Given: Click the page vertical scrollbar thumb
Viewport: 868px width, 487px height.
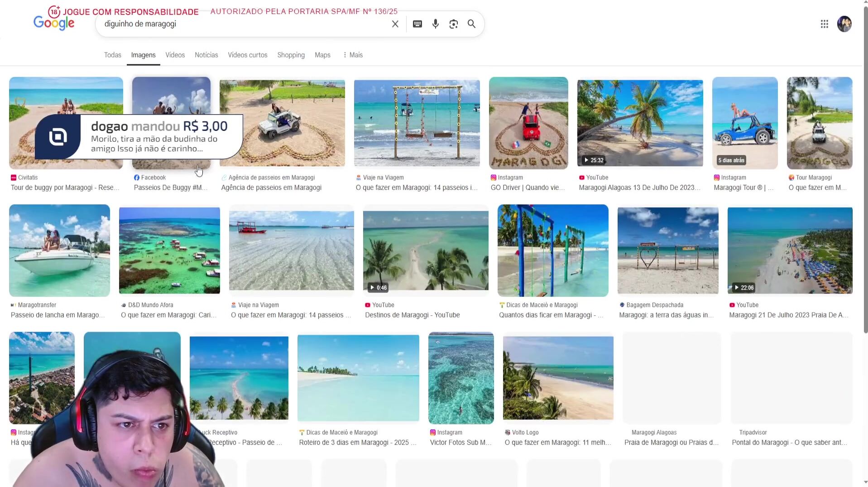Looking at the screenshot, I should click(865, 170).
